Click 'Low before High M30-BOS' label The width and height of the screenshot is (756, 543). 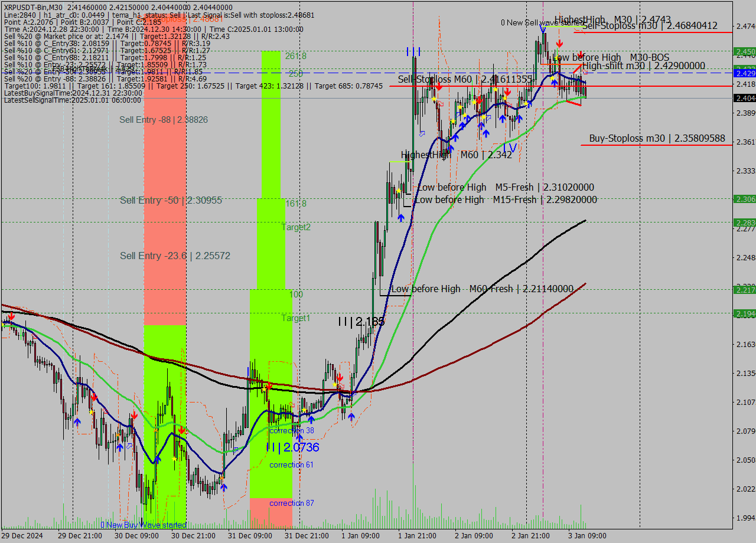click(x=611, y=57)
